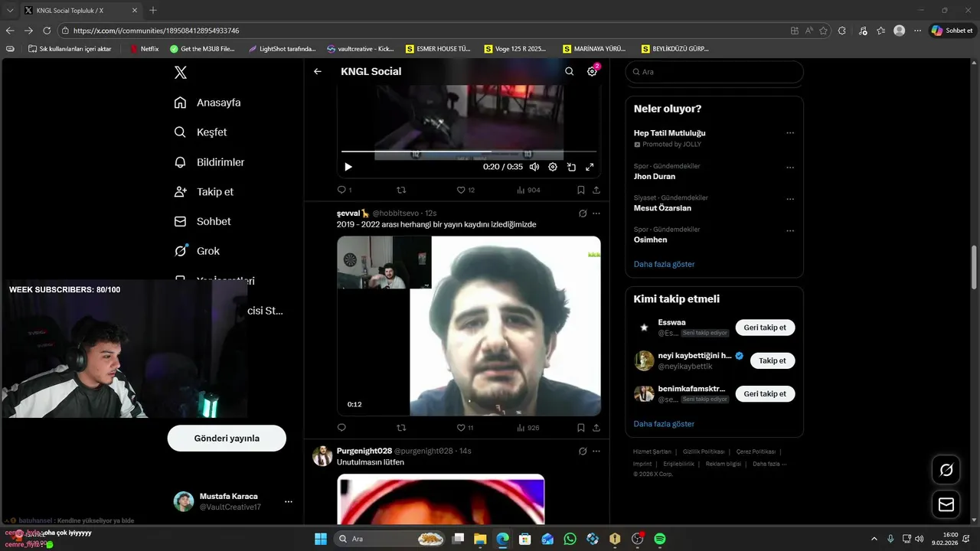This screenshot has height=551, width=980.
Task: Open WhatsApp from the taskbar
Action: coord(570,539)
